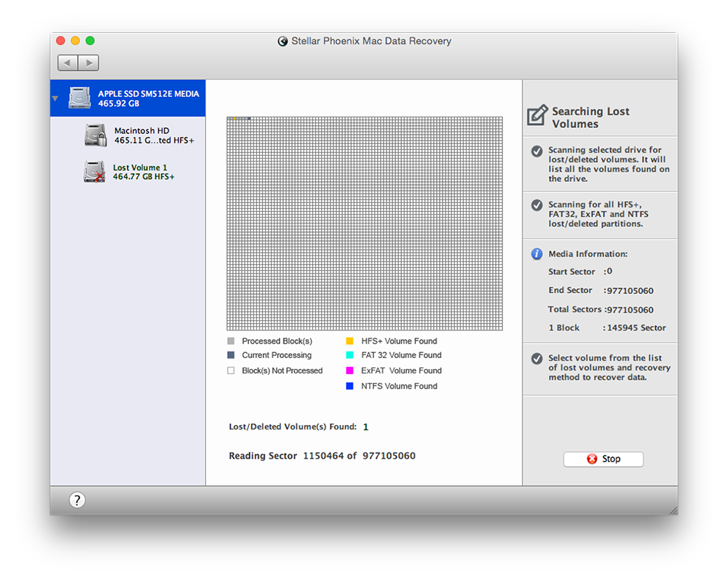Select Macintosh HD 465.11 GB entry
Image resolution: width=728 pixels, height=583 pixels.
[154, 135]
